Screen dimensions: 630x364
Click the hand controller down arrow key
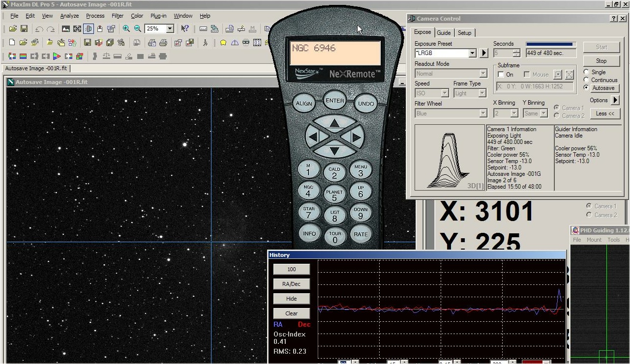coord(334,150)
